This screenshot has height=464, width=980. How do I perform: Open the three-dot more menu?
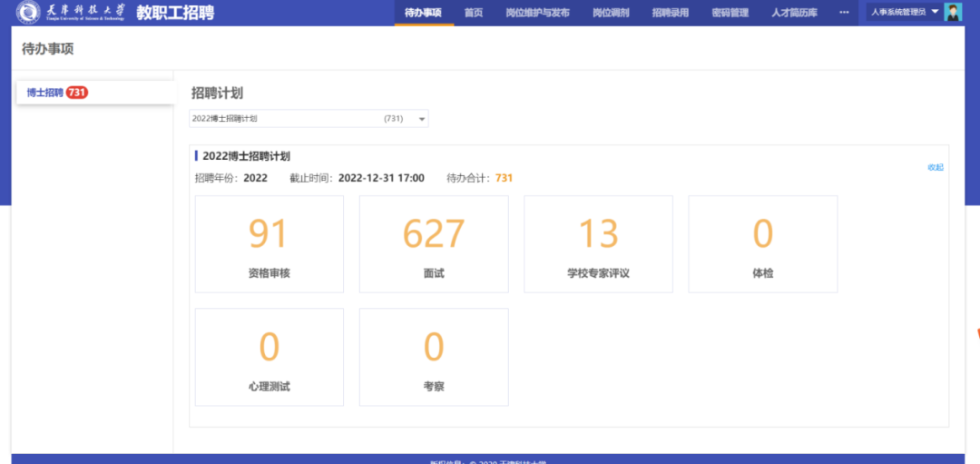(844, 13)
